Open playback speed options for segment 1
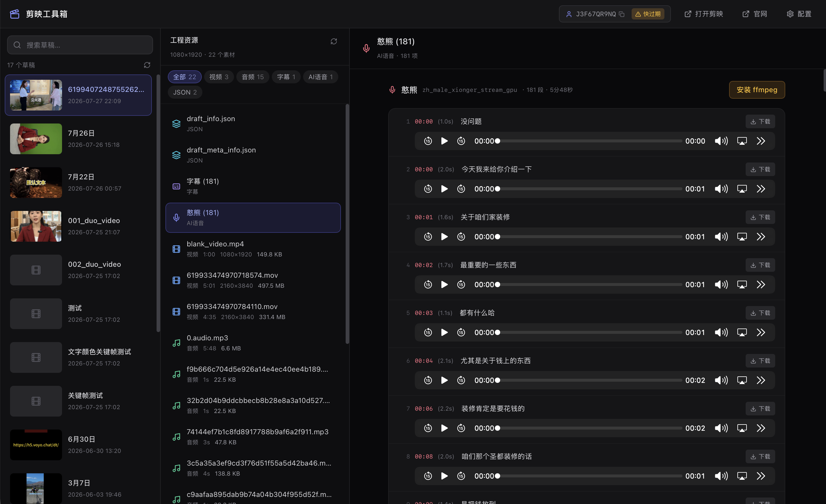The image size is (826, 504). [x=761, y=141]
